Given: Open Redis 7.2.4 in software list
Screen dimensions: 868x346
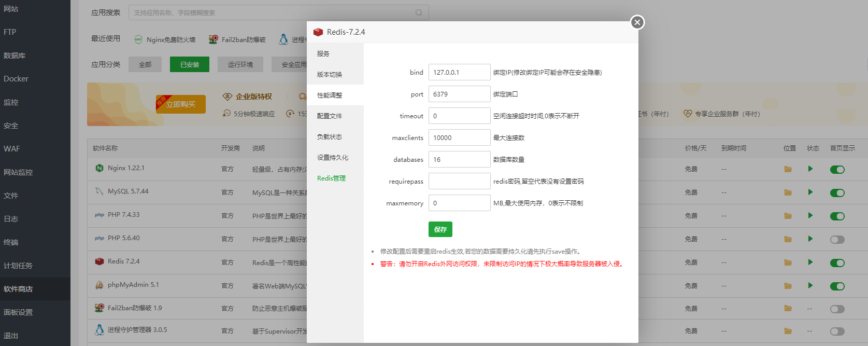Looking at the screenshot, I should click(123, 261).
